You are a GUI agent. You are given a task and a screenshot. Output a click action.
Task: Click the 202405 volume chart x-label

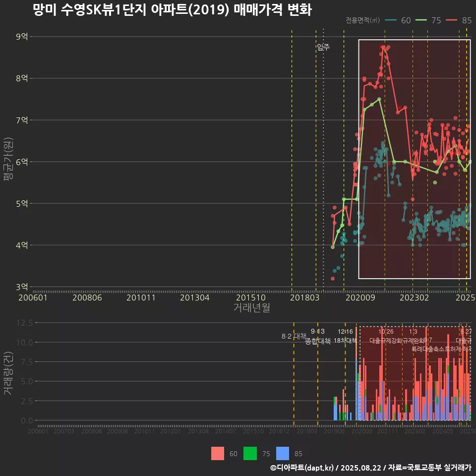[443, 431]
